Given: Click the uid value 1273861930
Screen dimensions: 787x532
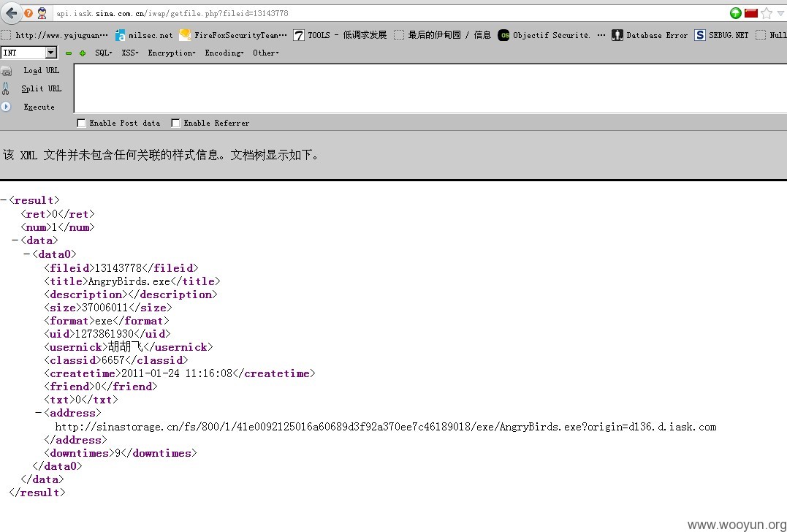Looking at the screenshot, I should 104,333.
